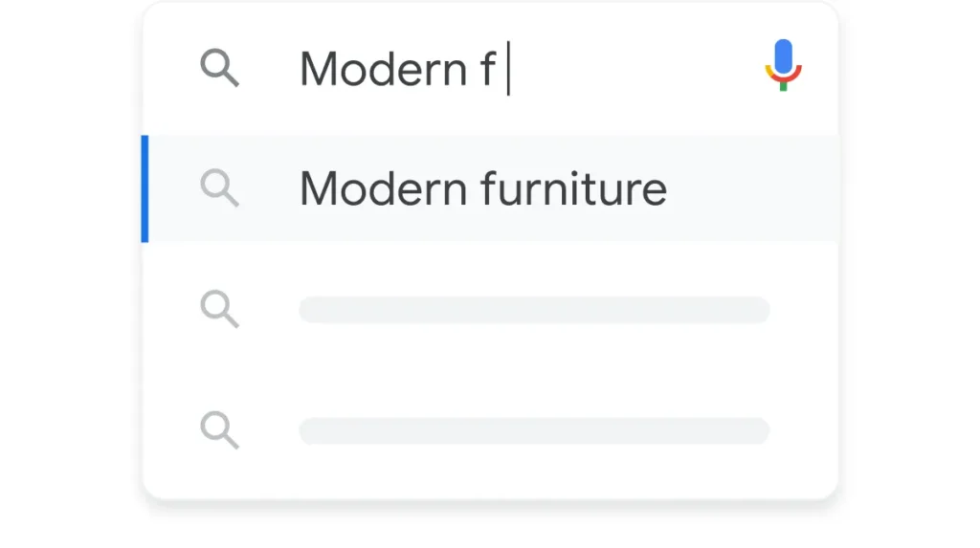Viewport: 980px width, 548px height.
Task: Click empty search field space left of microphone
Action: click(x=632, y=68)
